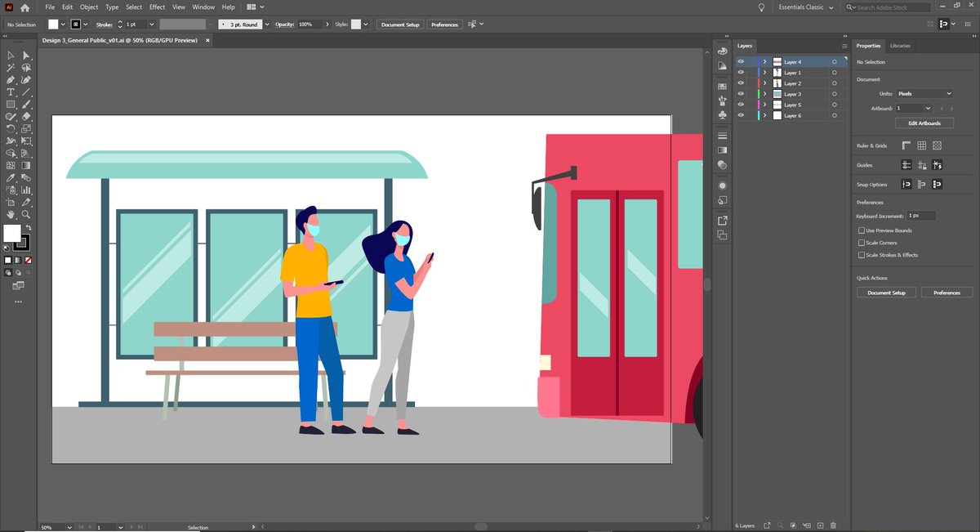
Task: Open the File menu
Action: (x=50, y=7)
